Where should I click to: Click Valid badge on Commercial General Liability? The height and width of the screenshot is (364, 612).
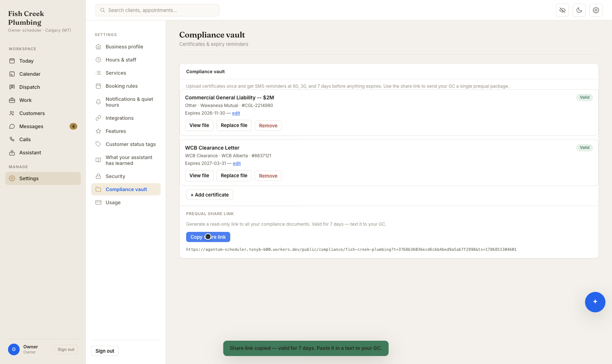(585, 97)
